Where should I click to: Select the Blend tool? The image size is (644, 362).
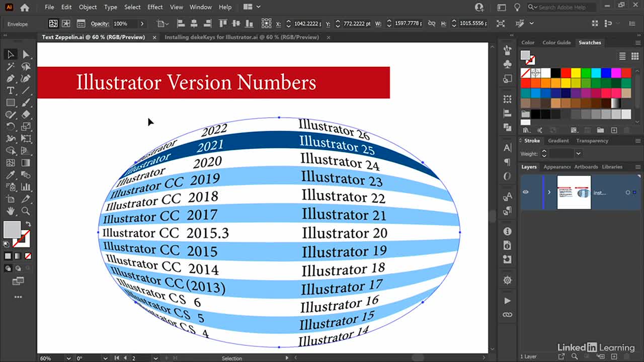tap(26, 175)
